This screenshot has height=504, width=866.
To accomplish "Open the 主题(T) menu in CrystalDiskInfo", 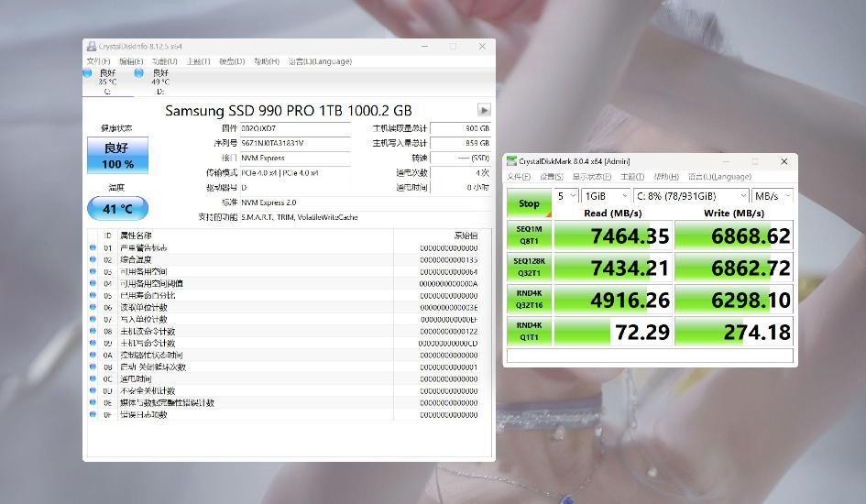I will coord(198,61).
